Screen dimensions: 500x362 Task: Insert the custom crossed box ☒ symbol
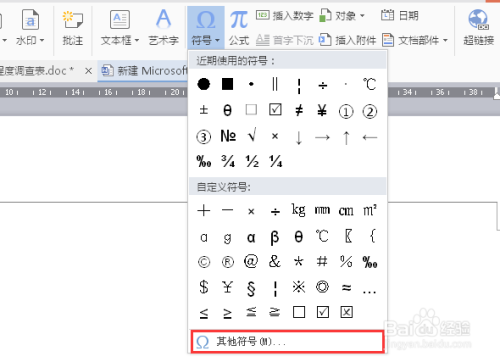click(347, 312)
